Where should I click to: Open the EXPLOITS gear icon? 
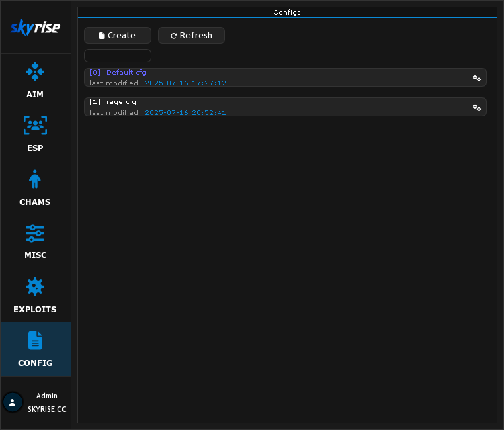pyautogui.click(x=35, y=286)
